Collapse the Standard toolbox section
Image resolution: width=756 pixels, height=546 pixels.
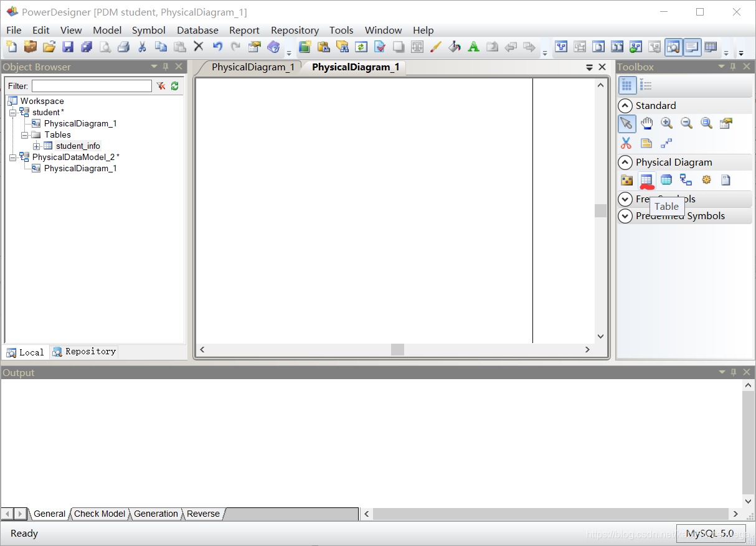(625, 106)
